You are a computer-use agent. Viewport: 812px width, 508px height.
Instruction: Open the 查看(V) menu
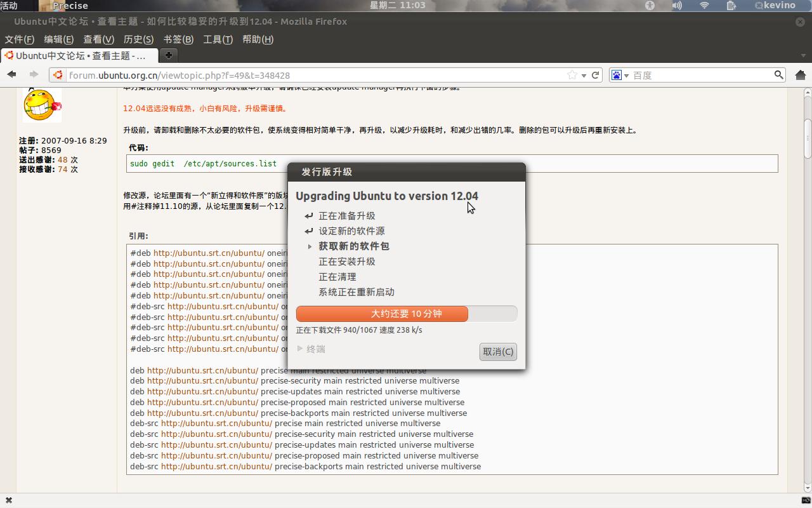pyautogui.click(x=99, y=39)
